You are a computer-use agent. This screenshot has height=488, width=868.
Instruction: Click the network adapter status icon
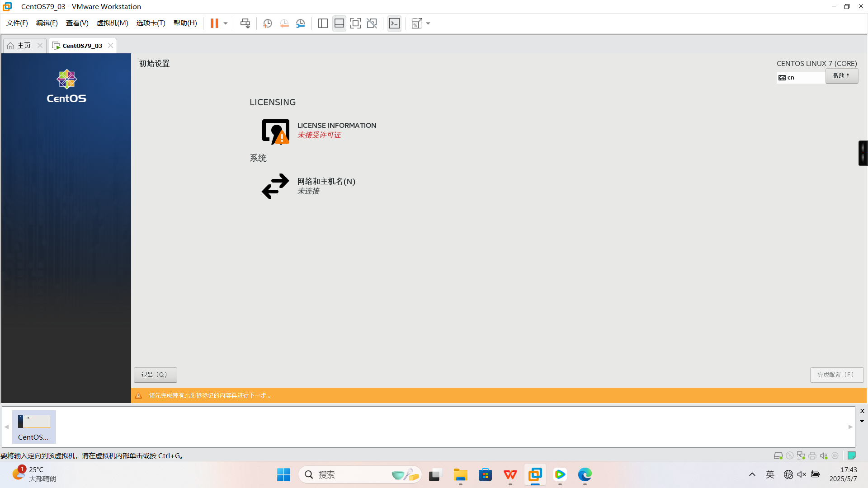click(x=801, y=455)
